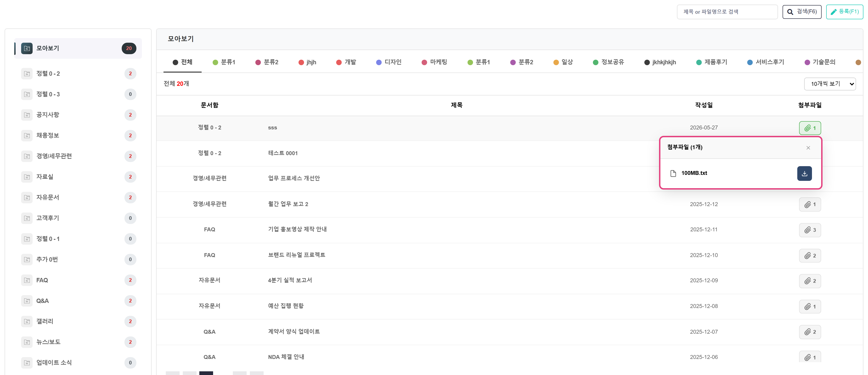Open the FAQ sidebar folder
Screen dimensions: 868x375
coord(78,280)
